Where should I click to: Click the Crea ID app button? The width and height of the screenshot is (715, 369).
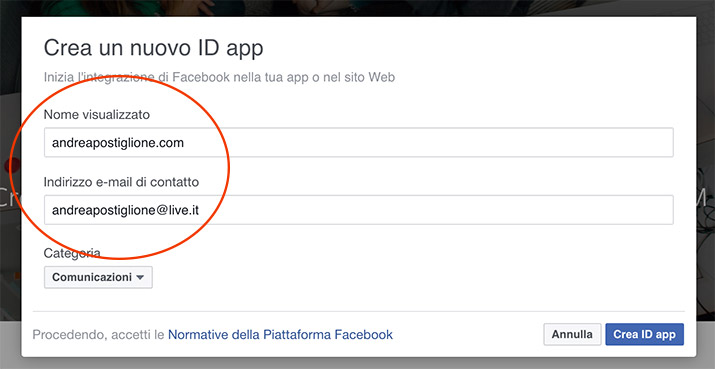(644, 334)
